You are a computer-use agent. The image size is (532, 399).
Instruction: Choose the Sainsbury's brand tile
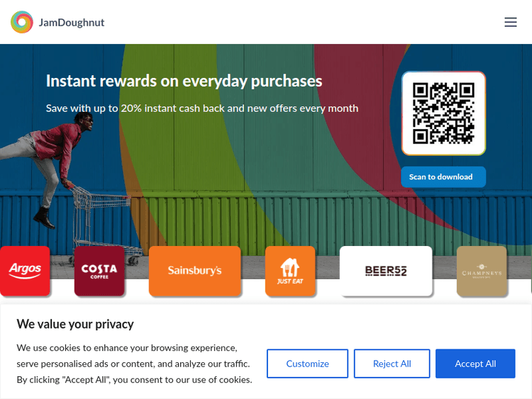click(x=194, y=271)
